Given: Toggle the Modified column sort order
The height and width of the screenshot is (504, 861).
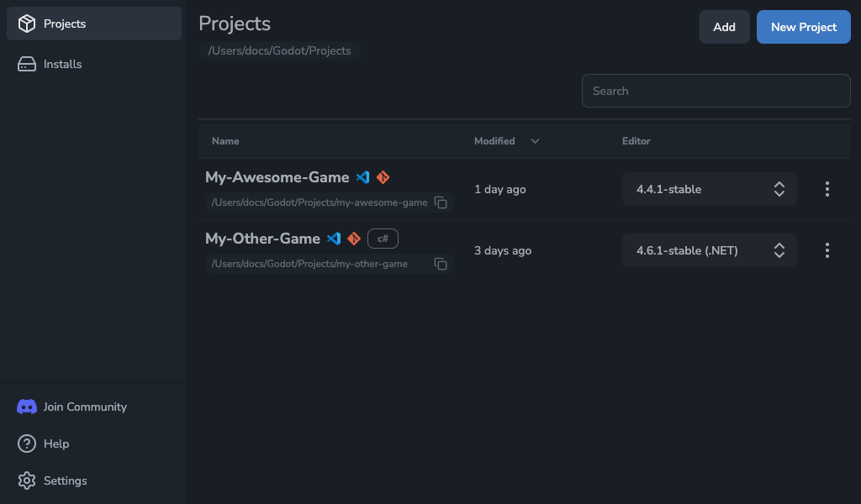Looking at the screenshot, I should (535, 141).
